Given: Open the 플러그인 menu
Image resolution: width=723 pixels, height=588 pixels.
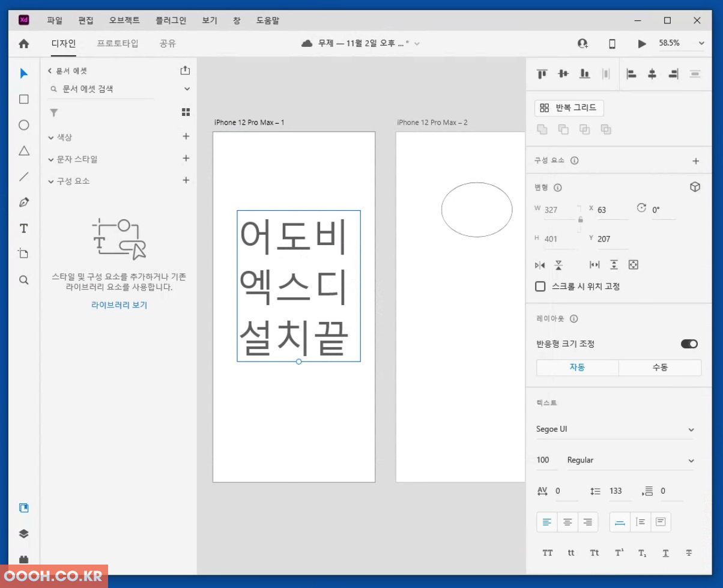Looking at the screenshot, I should [171, 20].
